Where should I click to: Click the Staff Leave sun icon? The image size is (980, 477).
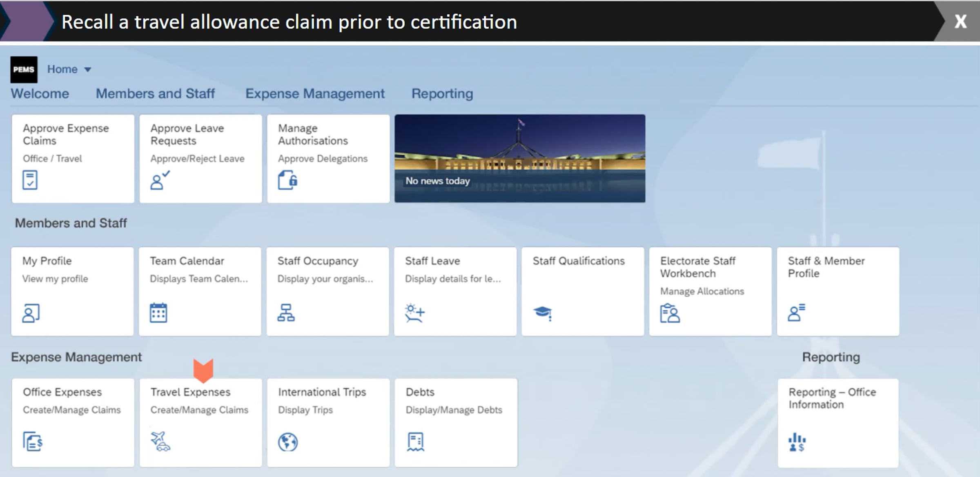[x=415, y=313]
